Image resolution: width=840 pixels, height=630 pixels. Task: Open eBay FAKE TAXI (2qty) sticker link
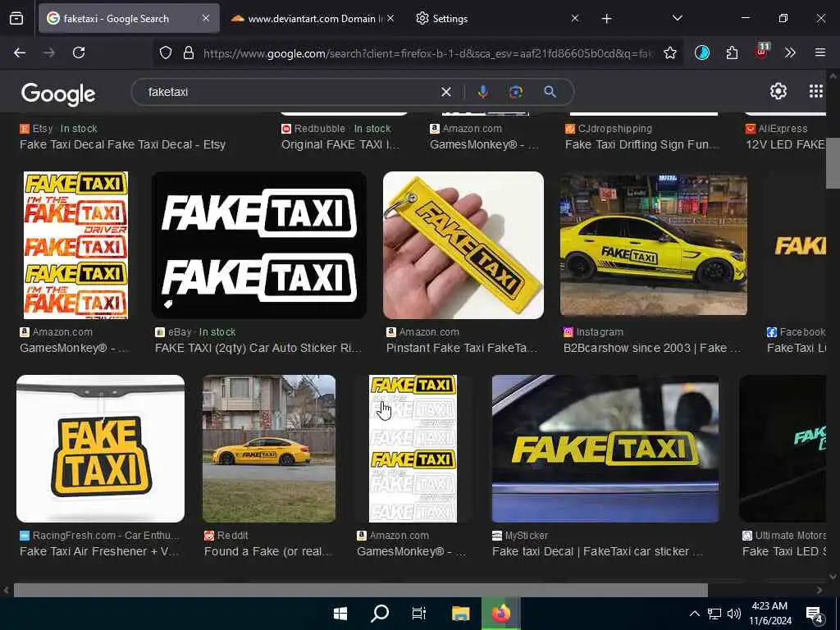coord(258,348)
